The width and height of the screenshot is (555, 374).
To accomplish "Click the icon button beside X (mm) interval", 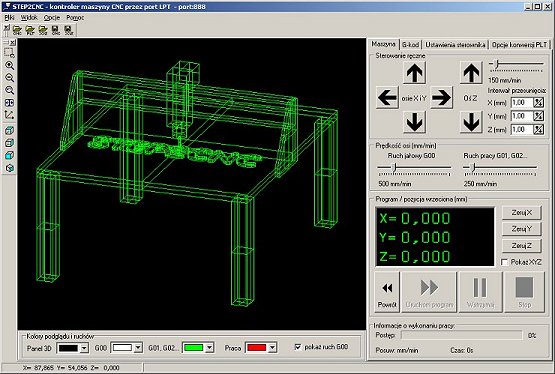I will pos(538,103).
